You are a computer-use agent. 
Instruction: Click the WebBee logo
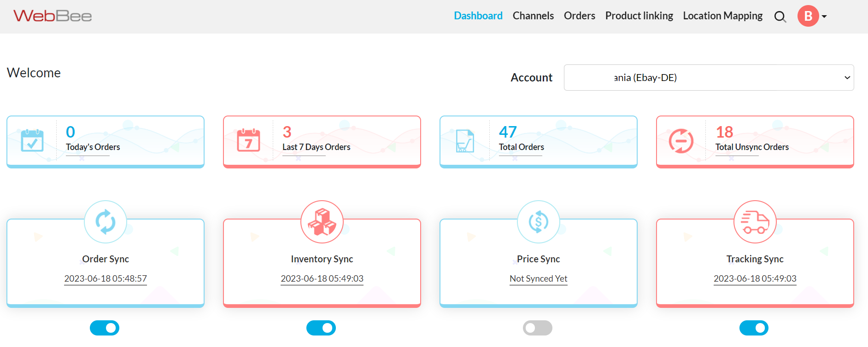click(x=53, y=16)
